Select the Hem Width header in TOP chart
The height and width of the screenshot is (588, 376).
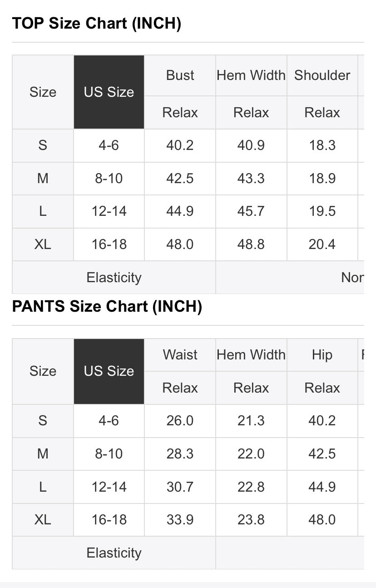[251, 75]
